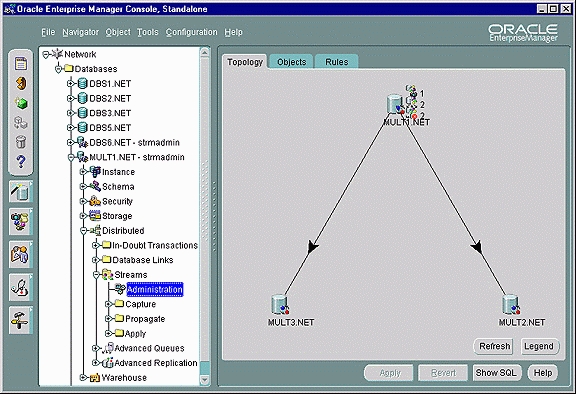Expand the Advanced Queues node
576x394 pixels.
(x=96, y=348)
